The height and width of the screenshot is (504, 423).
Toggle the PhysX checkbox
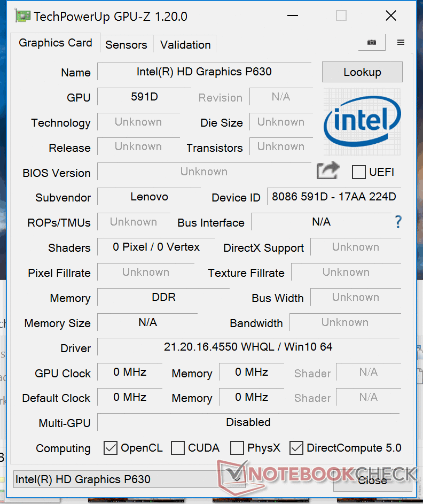click(237, 448)
